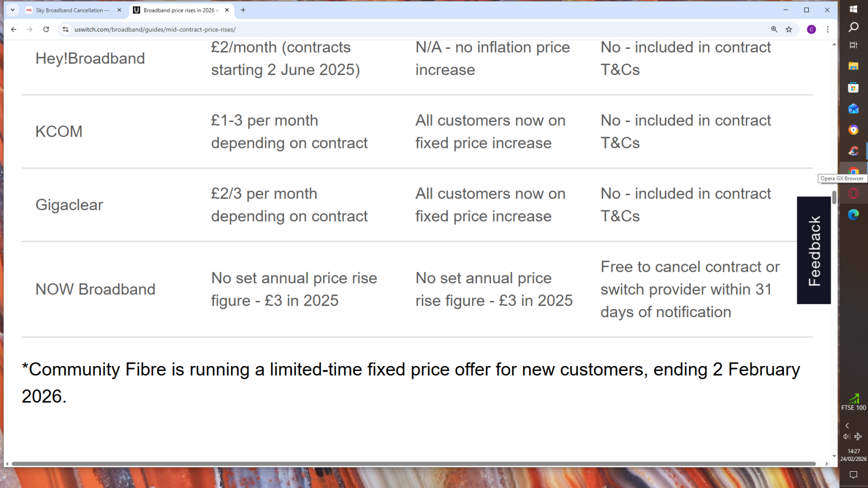Bookmark this page with the star icon
The image size is (868, 488).
789,29
